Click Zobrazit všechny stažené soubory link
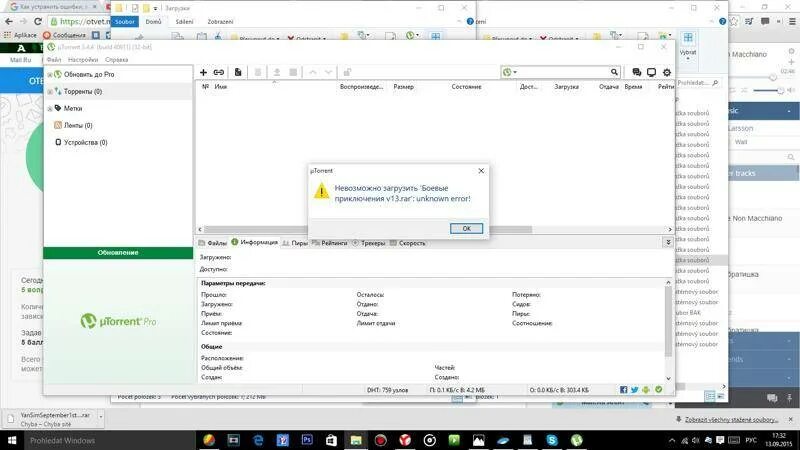 pos(731,419)
